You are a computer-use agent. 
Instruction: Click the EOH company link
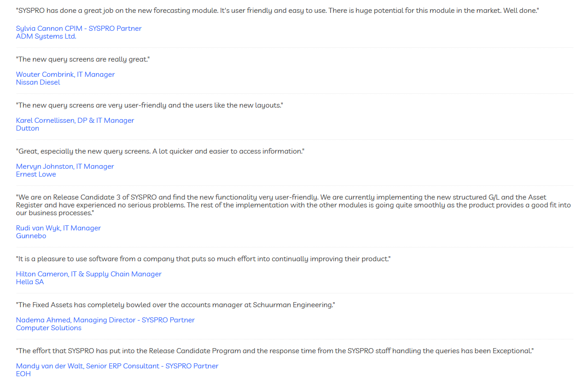(23, 374)
